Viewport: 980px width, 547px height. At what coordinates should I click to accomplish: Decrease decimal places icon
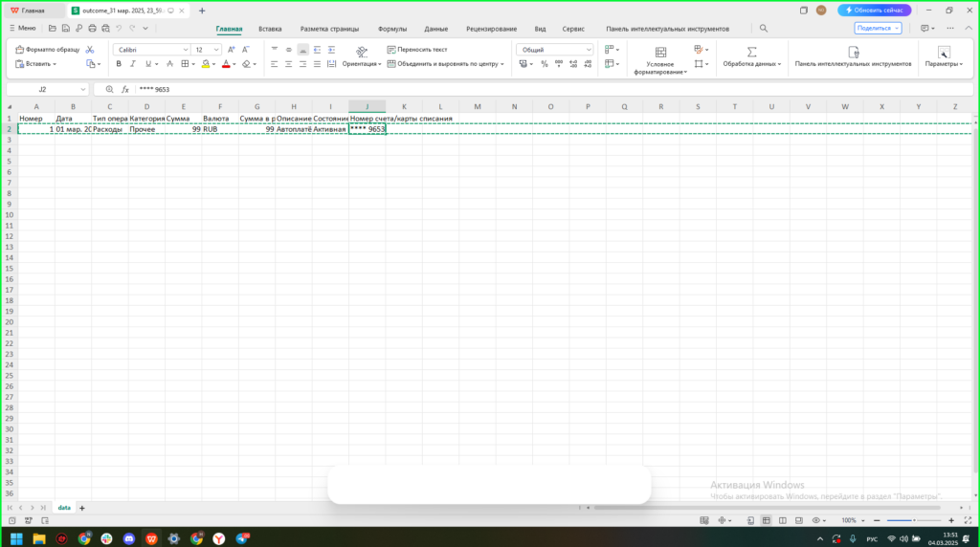pos(588,64)
